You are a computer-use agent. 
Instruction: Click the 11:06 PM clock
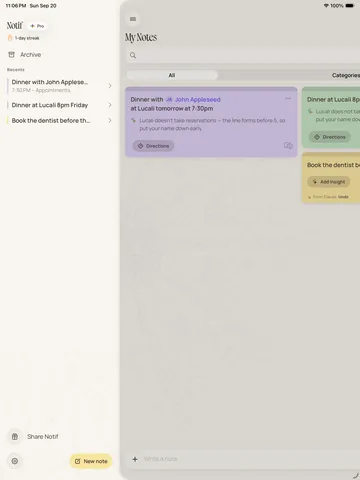coord(16,6)
